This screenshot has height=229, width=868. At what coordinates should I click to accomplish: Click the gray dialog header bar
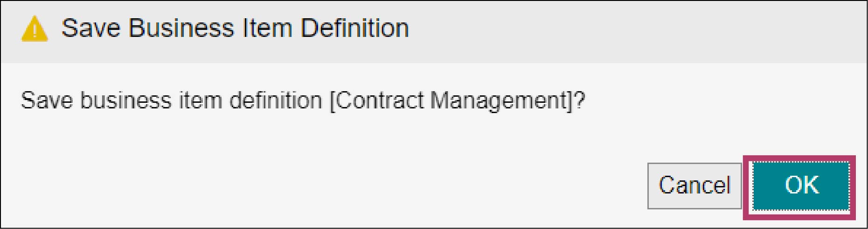point(434,32)
